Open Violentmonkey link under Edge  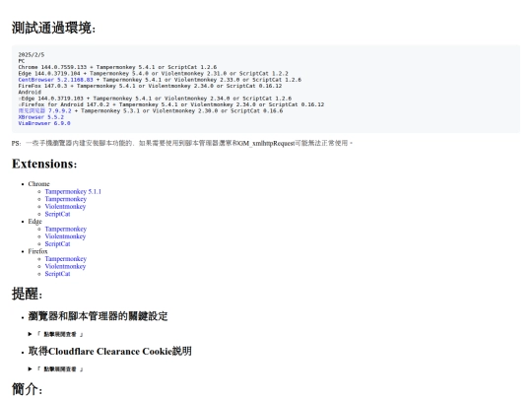[x=65, y=236]
